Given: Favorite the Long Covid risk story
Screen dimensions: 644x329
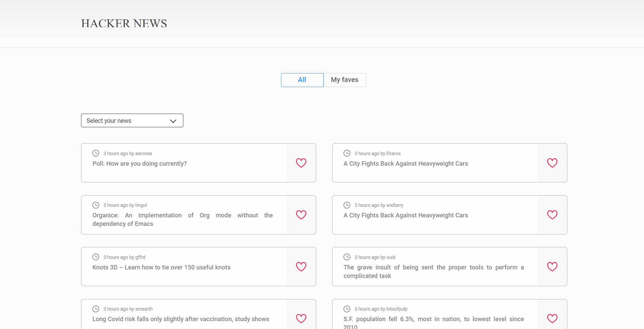Looking at the screenshot, I should 301,318.
